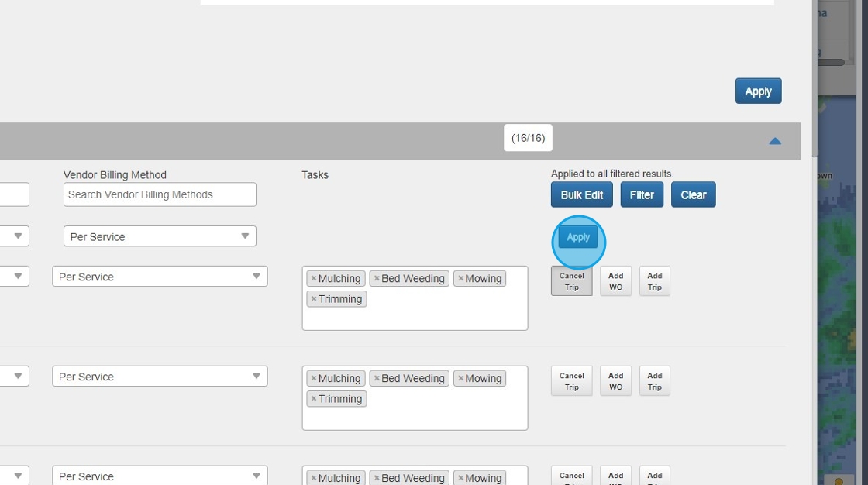
Task: Remove Mowing tag from second trip tasks
Action: 460,377
